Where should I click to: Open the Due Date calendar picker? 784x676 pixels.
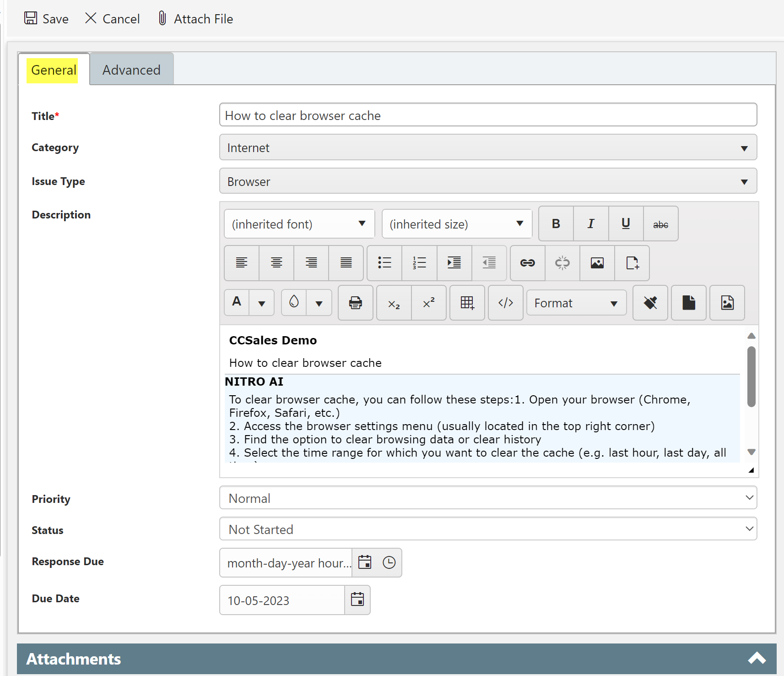(357, 600)
